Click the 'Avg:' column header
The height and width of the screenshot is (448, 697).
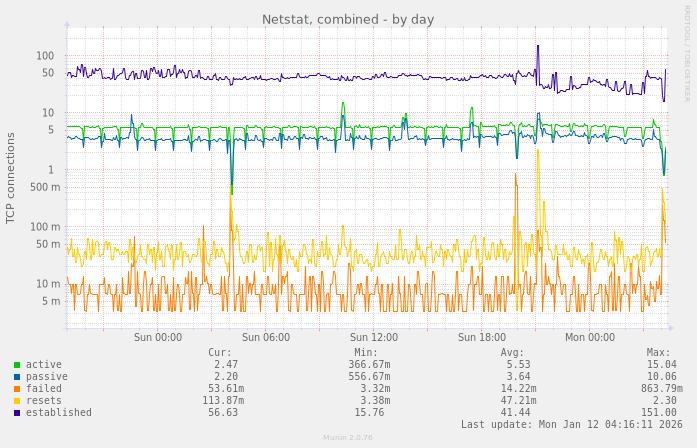click(x=512, y=353)
